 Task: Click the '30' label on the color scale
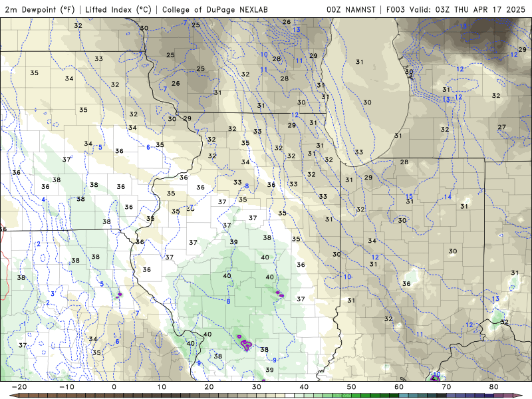[x=257, y=387]
